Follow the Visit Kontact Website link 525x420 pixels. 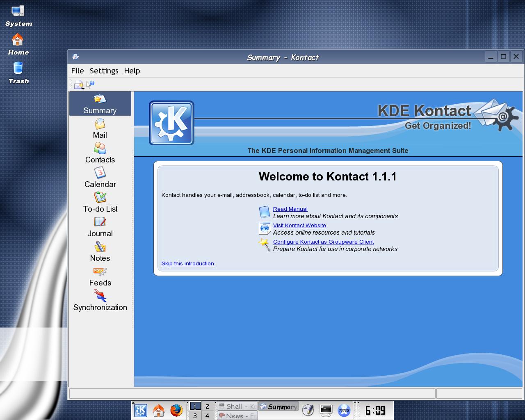pyautogui.click(x=299, y=225)
